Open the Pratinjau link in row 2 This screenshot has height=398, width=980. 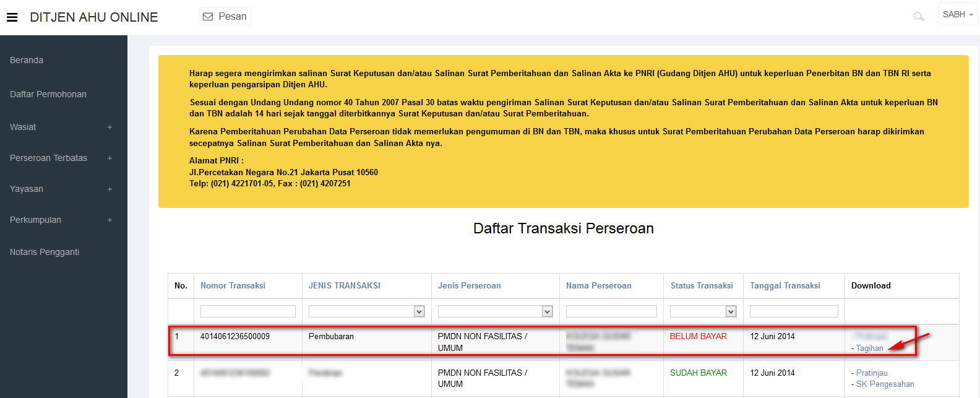tap(872, 373)
